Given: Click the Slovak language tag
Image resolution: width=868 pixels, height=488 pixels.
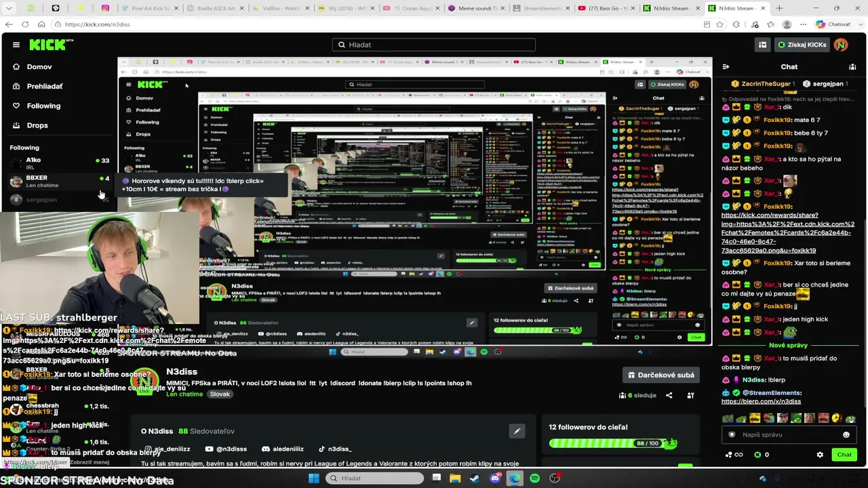Looking at the screenshot, I should coord(220,394).
